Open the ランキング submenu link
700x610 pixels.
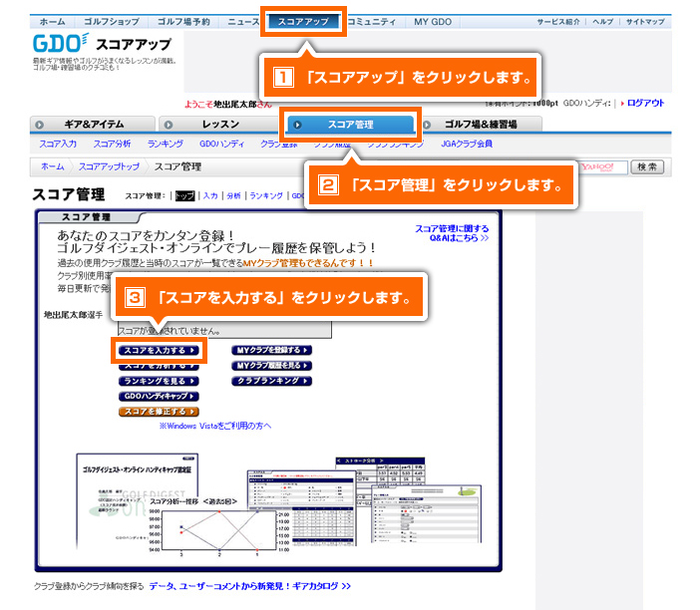click(166, 144)
